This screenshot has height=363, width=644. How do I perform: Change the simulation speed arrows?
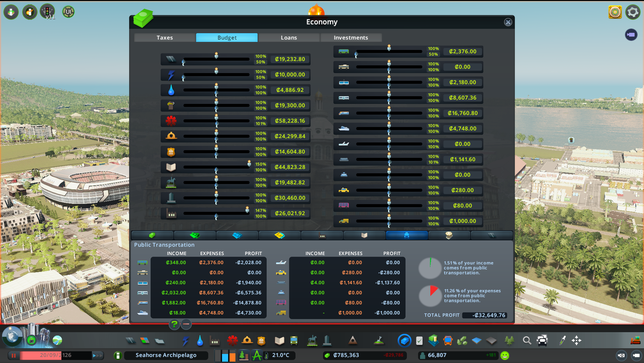97,355
